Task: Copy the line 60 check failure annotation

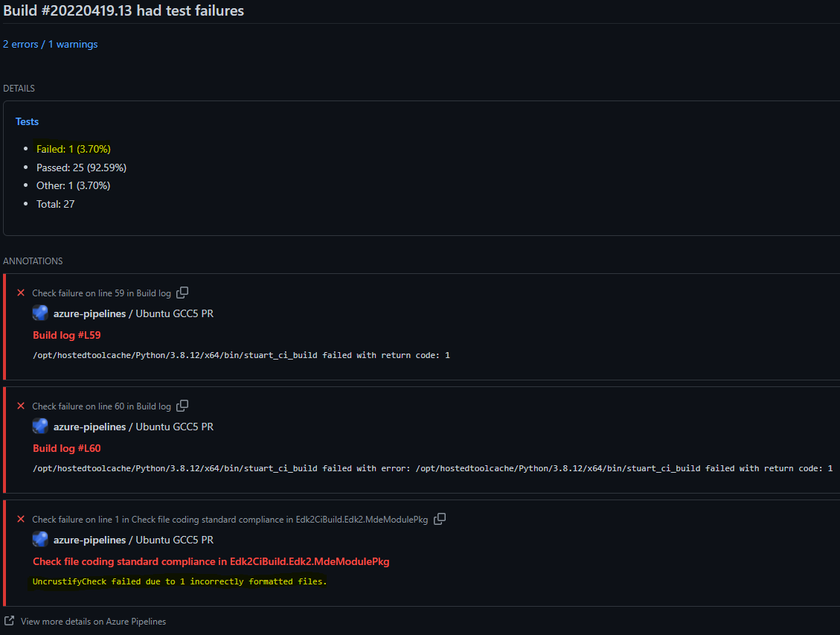Action: pyautogui.click(x=182, y=406)
